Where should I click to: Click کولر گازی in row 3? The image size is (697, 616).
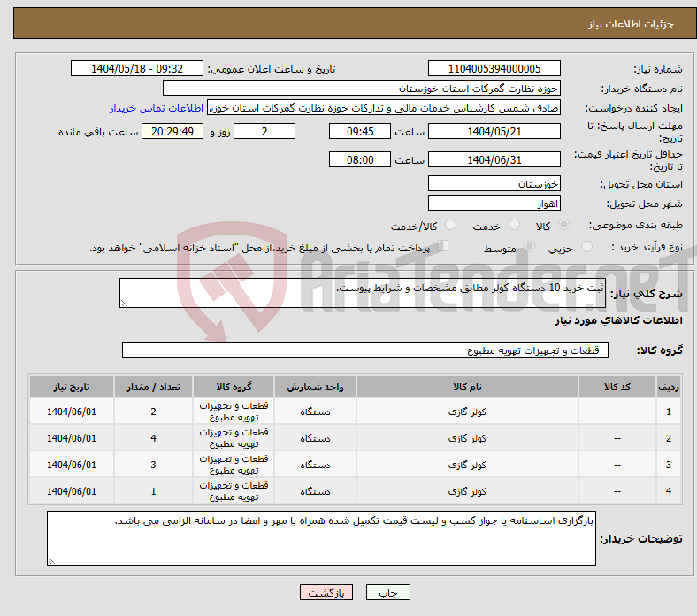click(467, 465)
